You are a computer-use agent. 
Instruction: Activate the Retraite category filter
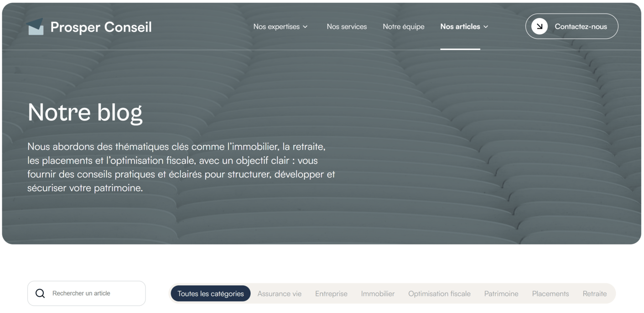[x=595, y=293]
